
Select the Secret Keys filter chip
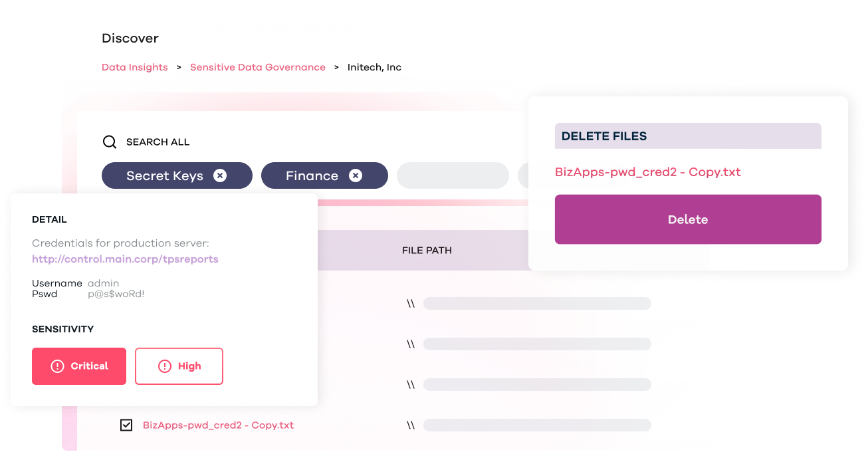[165, 175]
